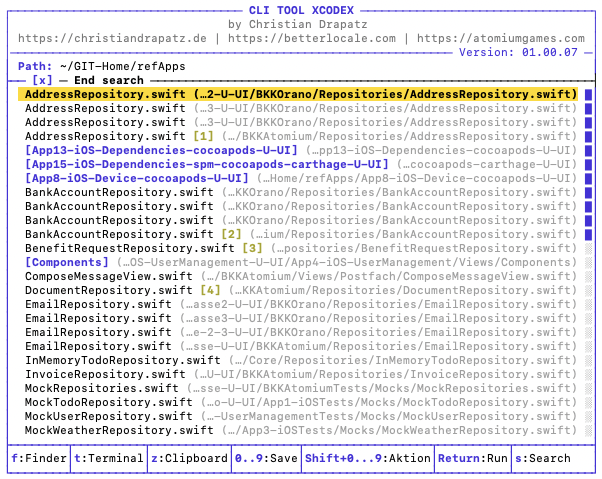Open the betterlocale.com link

click(312, 38)
